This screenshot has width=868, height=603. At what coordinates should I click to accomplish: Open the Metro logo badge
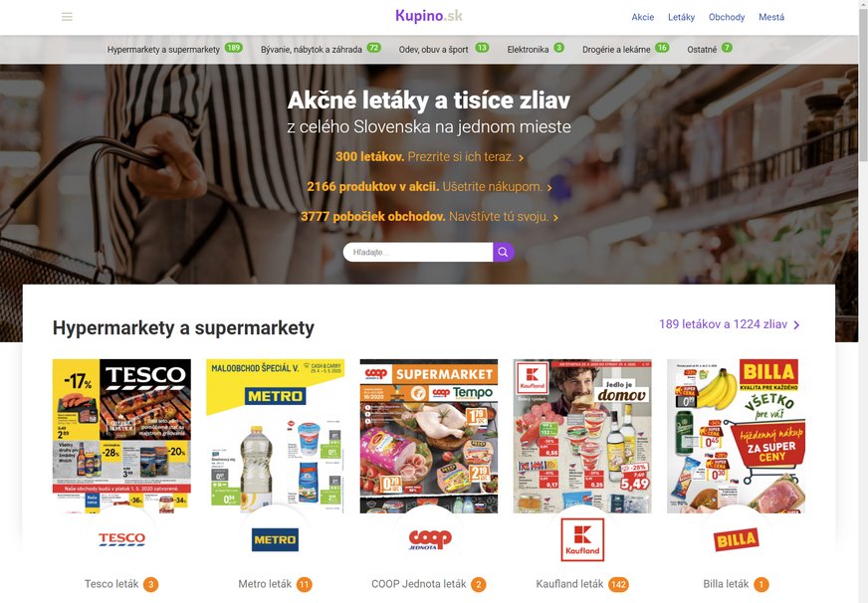[x=275, y=539]
